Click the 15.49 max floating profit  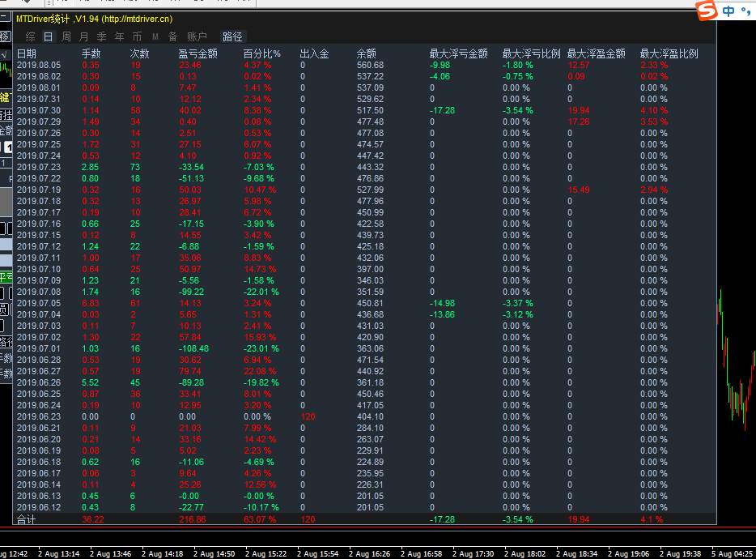[579, 190]
